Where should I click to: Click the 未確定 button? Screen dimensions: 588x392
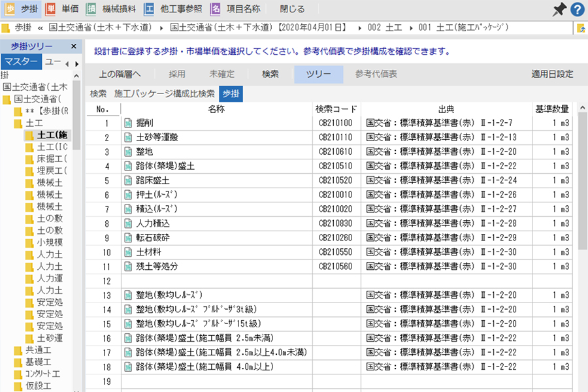pyautogui.click(x=221, y=74)
